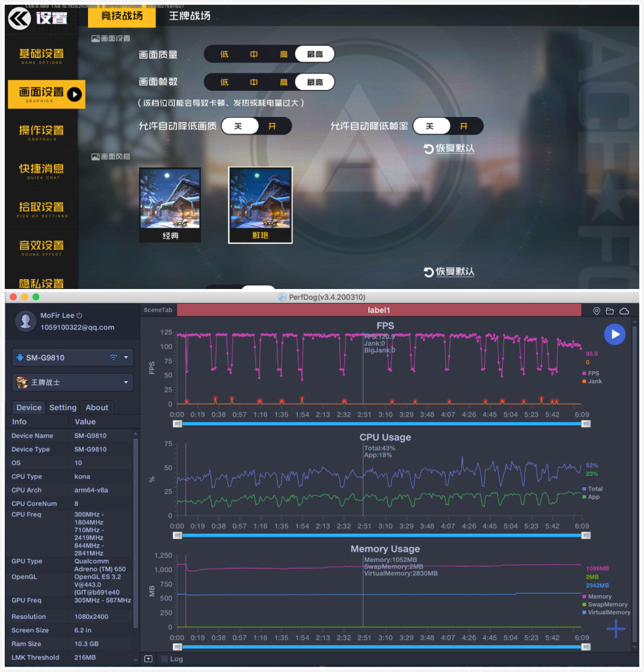Click the user avatar icon

pyautogui.click(x=26, y=321)
